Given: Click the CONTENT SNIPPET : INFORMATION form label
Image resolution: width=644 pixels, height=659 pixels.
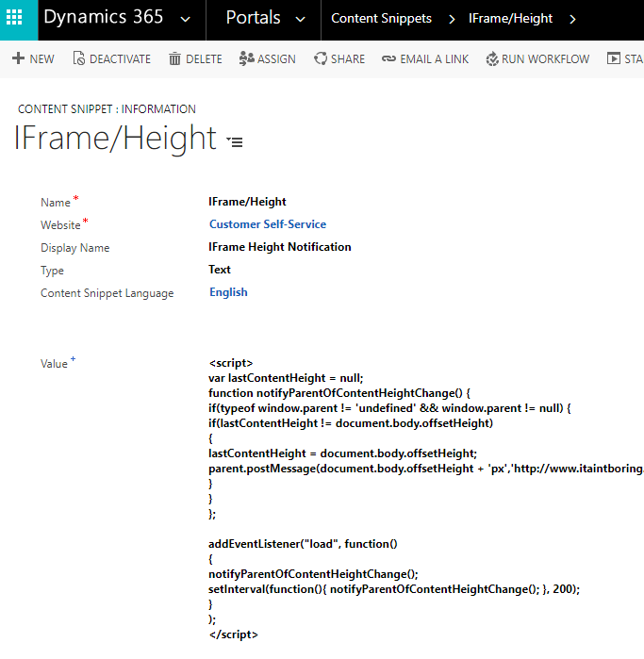Looking at the screenshot, I should pos(107,109).
